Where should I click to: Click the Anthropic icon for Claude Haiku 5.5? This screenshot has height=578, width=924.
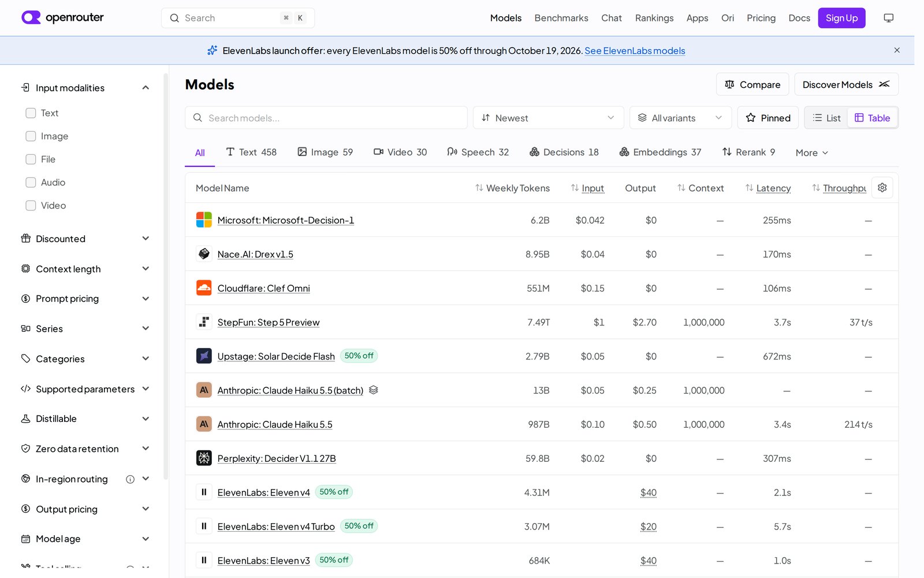pyautogui.click(x=204, y=424)
